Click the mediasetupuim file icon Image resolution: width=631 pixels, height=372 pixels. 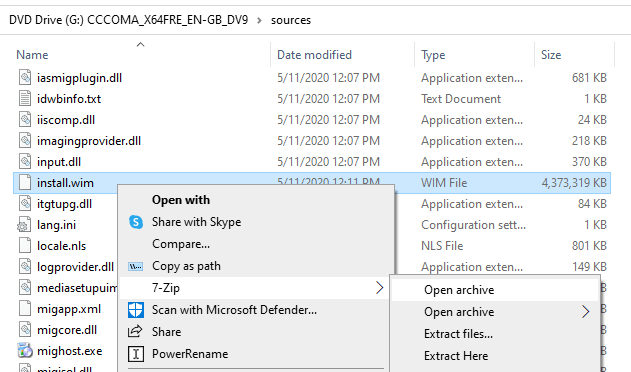tap(25, 287)
